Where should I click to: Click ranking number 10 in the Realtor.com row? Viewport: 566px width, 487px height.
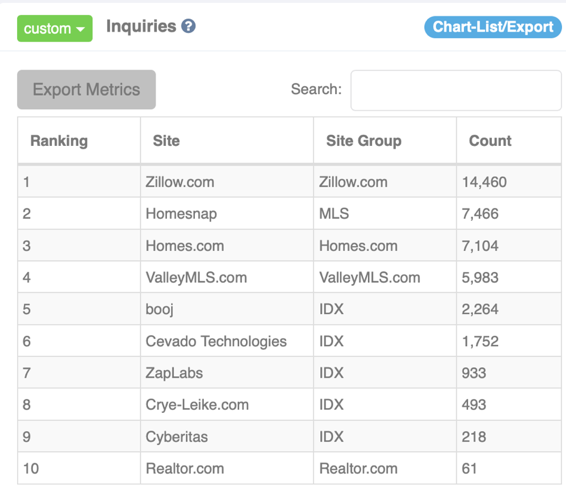tap(31, 469)
